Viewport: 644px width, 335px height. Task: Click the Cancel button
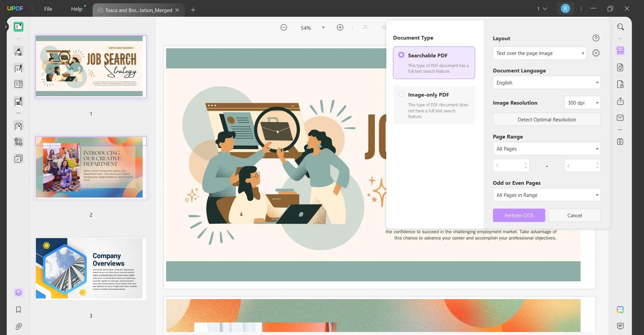tap(575, 215)
